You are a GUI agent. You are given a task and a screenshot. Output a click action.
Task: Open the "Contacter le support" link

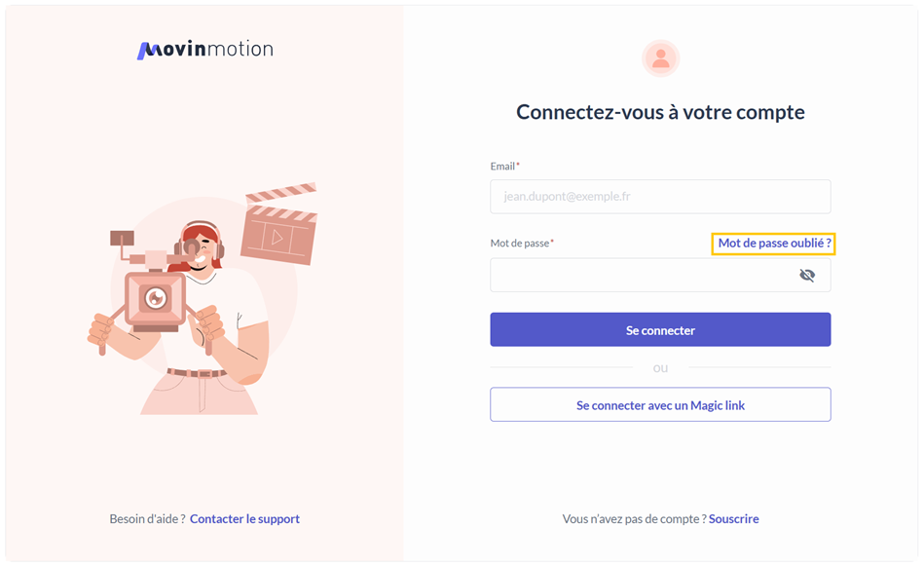[244, 519]
